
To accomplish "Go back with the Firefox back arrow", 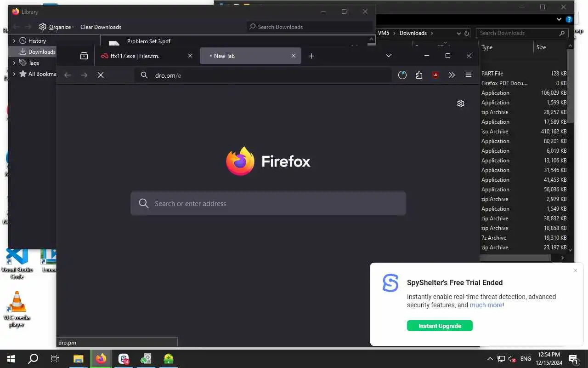I will (68, 75).
